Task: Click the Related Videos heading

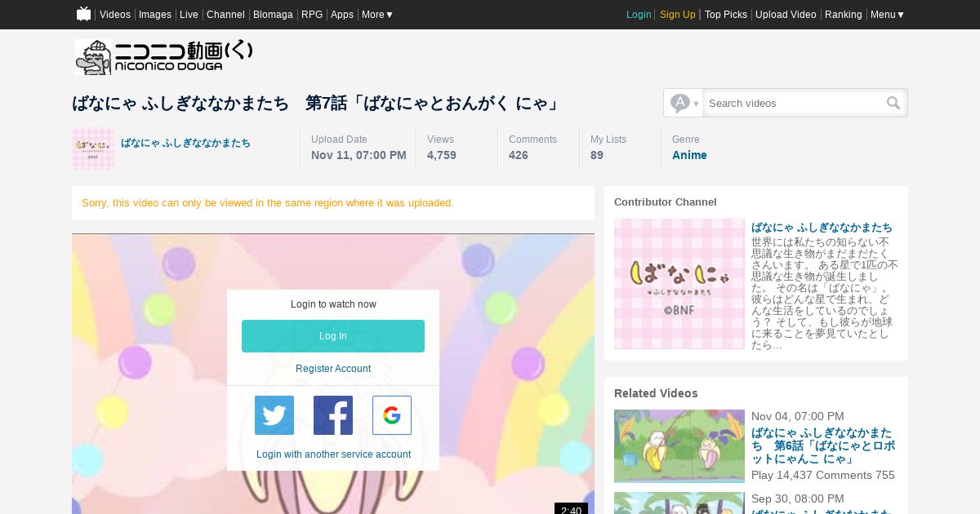Action: (656, 393)
